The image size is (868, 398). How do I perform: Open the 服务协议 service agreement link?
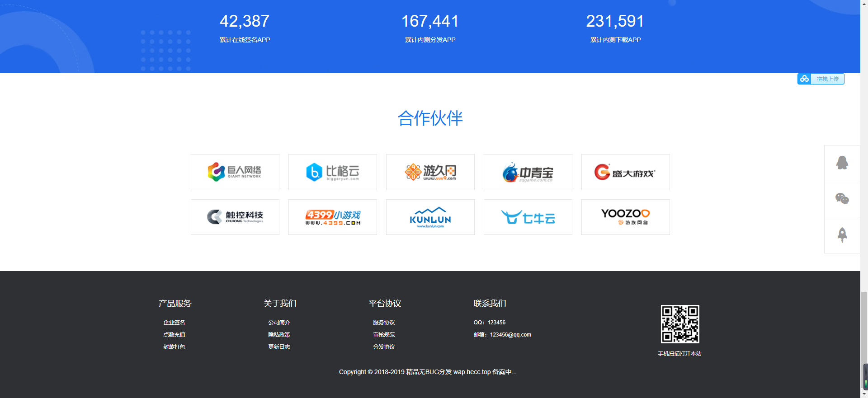click(x=384, y=323)
